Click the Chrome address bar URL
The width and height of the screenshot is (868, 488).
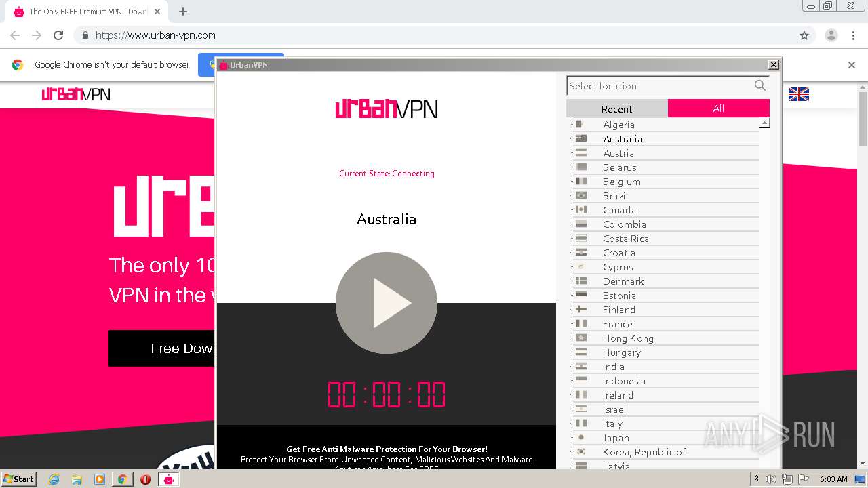155,35
